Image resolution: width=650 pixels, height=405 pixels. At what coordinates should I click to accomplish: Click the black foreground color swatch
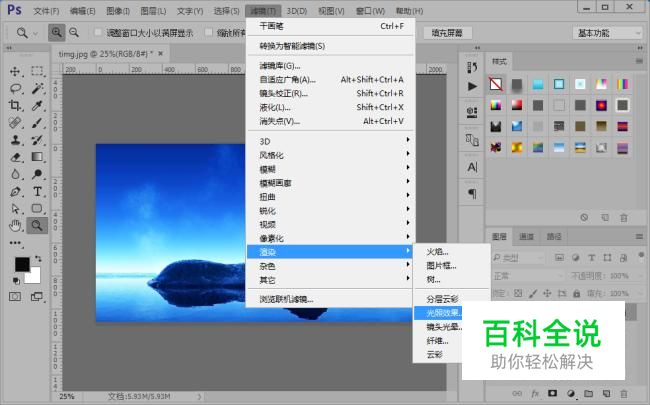[x=21, y=263]
